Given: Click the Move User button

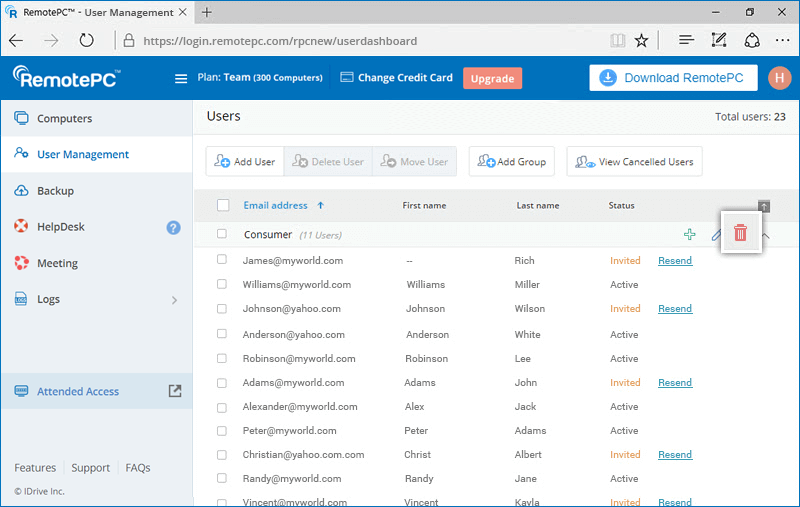Looking at the screenshot, I should [414, 162].
